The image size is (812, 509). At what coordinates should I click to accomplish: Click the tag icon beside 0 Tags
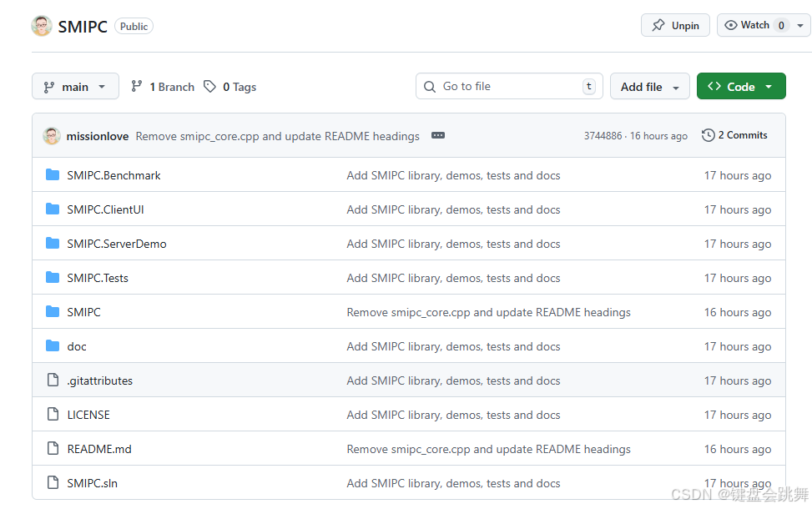(209, 87)
